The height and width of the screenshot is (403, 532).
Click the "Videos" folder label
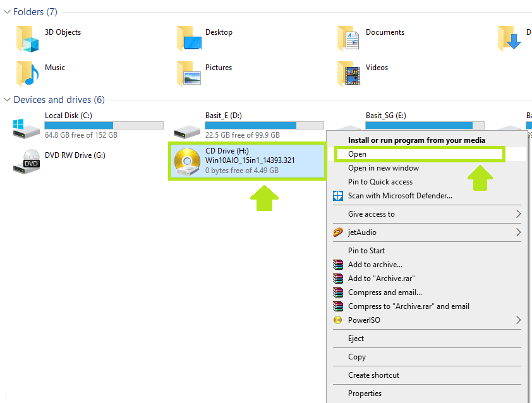[x=377, y=68]
